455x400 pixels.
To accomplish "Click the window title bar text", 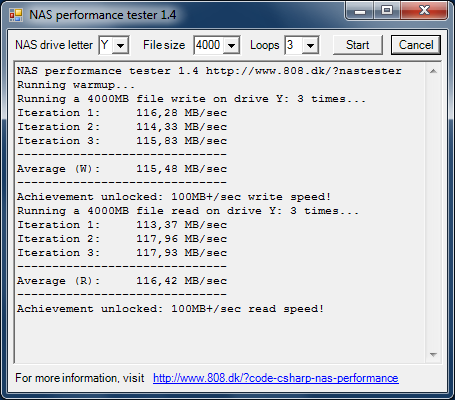I will (x=103, y=15).
